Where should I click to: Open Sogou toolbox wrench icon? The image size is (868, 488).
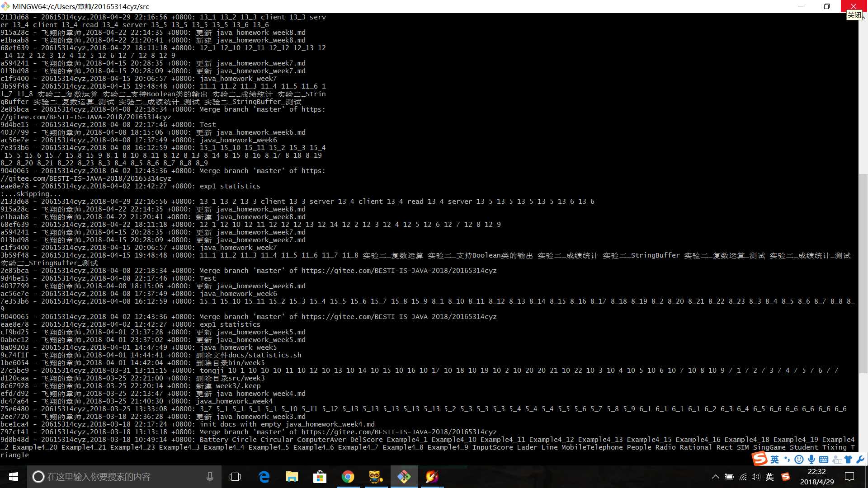pyautogui.click(x=860, y=460)
